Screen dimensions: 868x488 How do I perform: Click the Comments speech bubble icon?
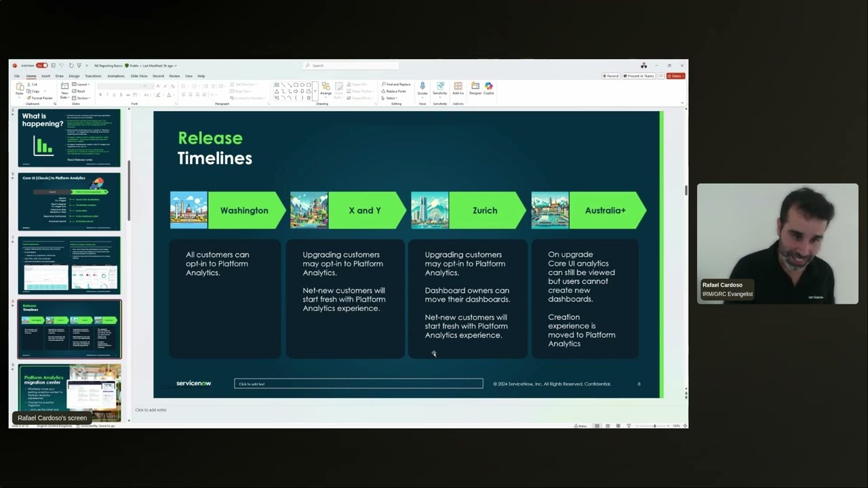(x=661, y=76)
